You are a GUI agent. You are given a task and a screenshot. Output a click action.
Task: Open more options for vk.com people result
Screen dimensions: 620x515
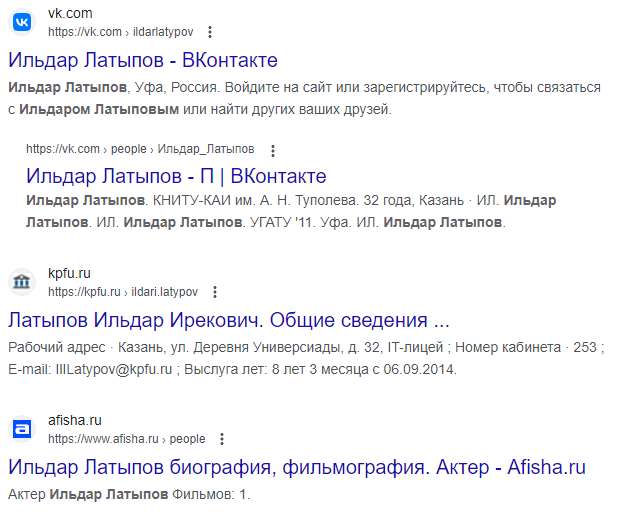pos(272,151)
